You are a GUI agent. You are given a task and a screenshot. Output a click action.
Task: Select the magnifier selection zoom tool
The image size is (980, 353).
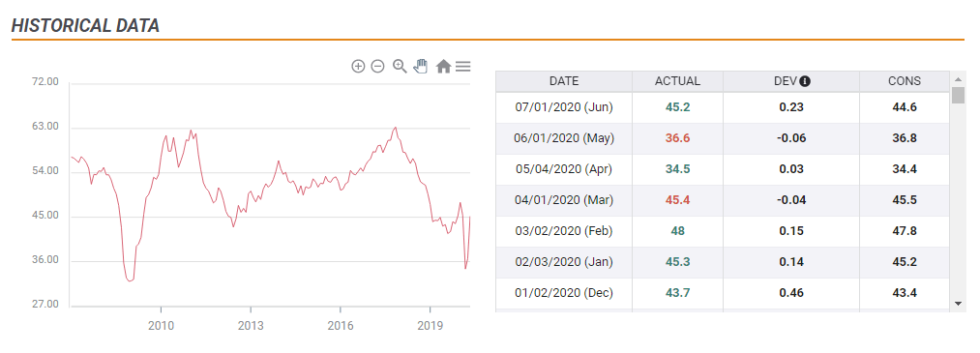click(x=400, y=66)
